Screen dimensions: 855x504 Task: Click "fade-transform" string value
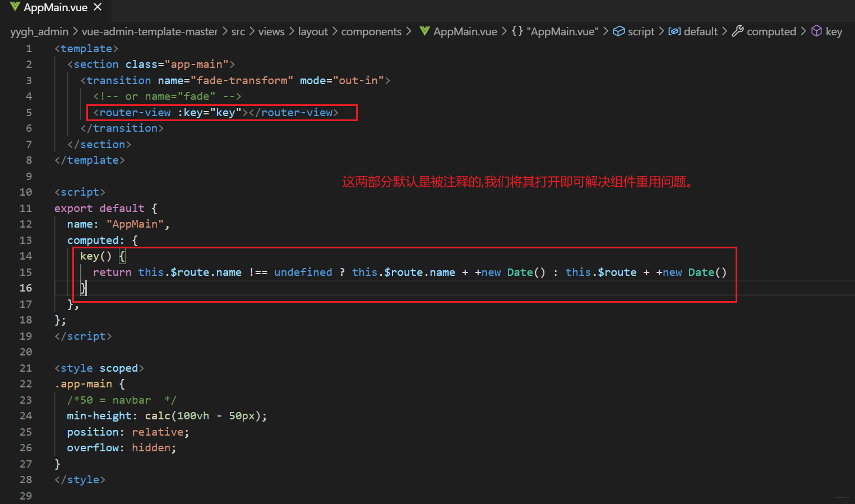[x=242, y=81]
